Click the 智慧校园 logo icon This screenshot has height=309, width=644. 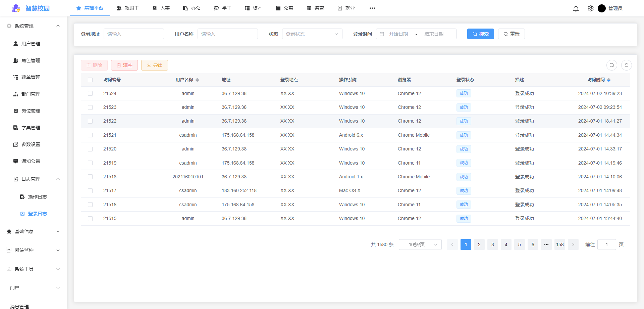point(16,8)
